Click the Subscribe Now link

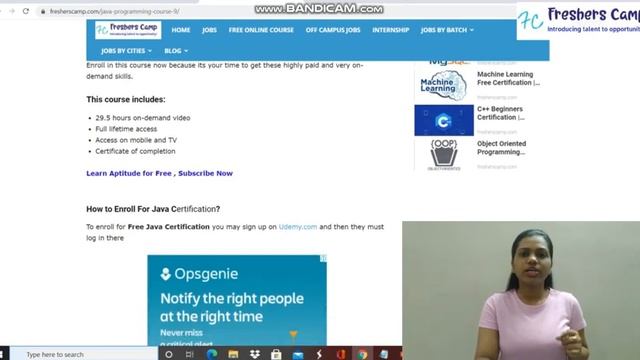click(x=205, y=173)
